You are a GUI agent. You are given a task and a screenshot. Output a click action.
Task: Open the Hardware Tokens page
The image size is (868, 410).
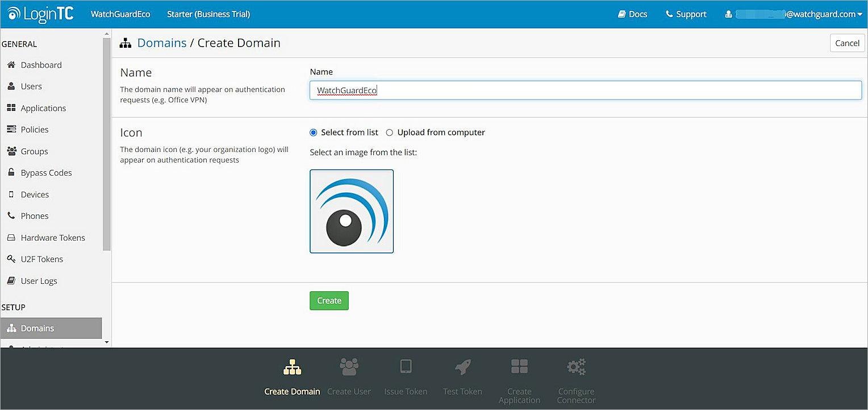click(x=52, y=237)
